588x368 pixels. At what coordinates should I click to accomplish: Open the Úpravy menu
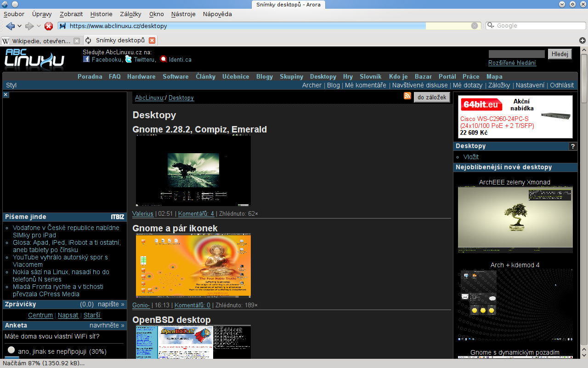click(42, 14)
